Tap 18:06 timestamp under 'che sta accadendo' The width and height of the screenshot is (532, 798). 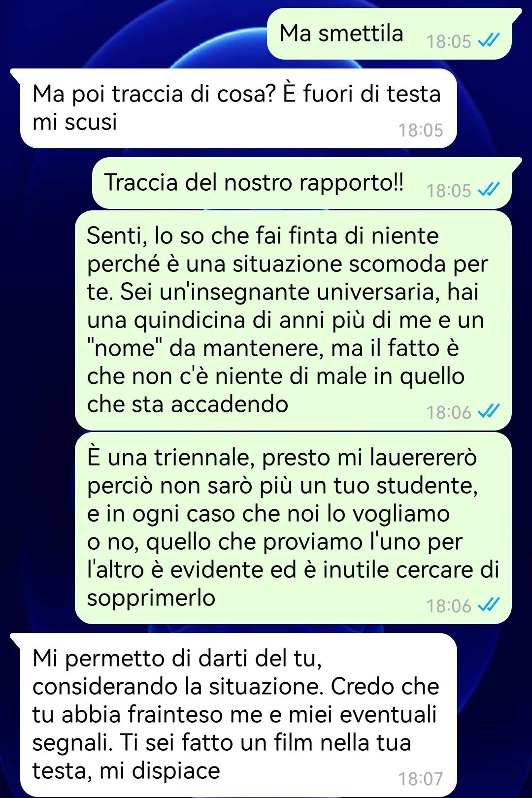coord(449,412)
